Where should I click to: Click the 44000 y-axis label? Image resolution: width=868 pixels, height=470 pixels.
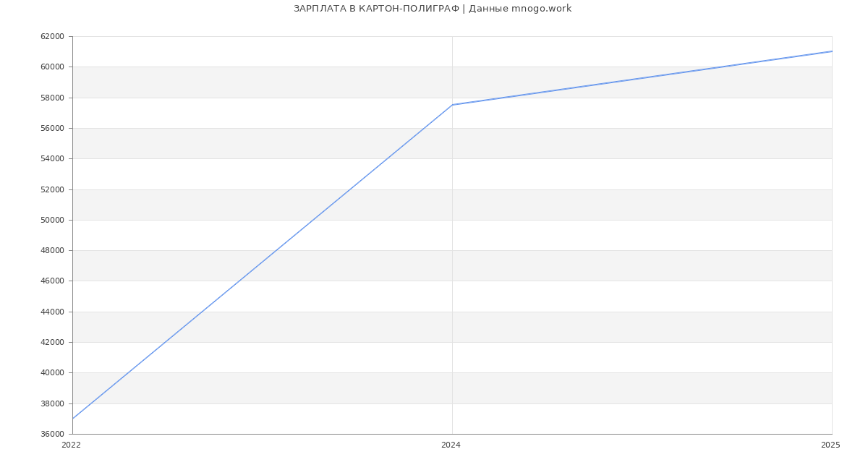tap(52, 312)
